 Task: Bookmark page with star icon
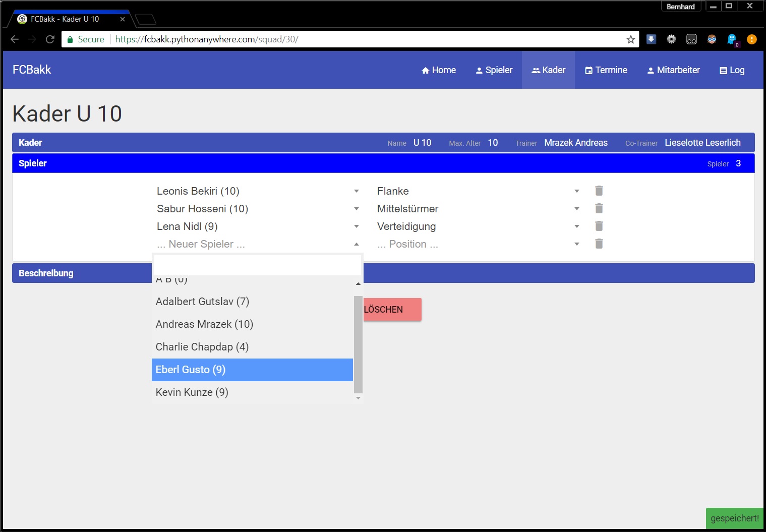[x=630, y=39]
